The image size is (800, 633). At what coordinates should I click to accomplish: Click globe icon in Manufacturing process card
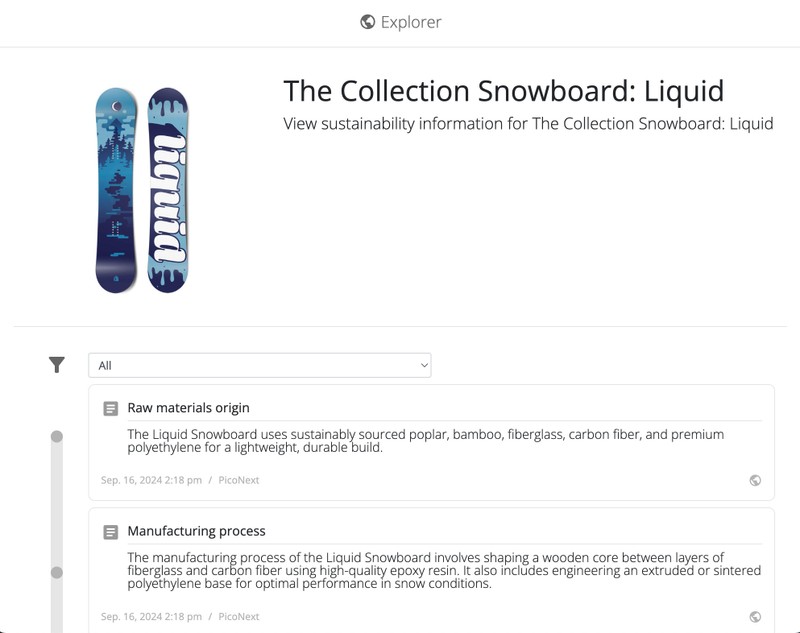click(x=755, y=617)
